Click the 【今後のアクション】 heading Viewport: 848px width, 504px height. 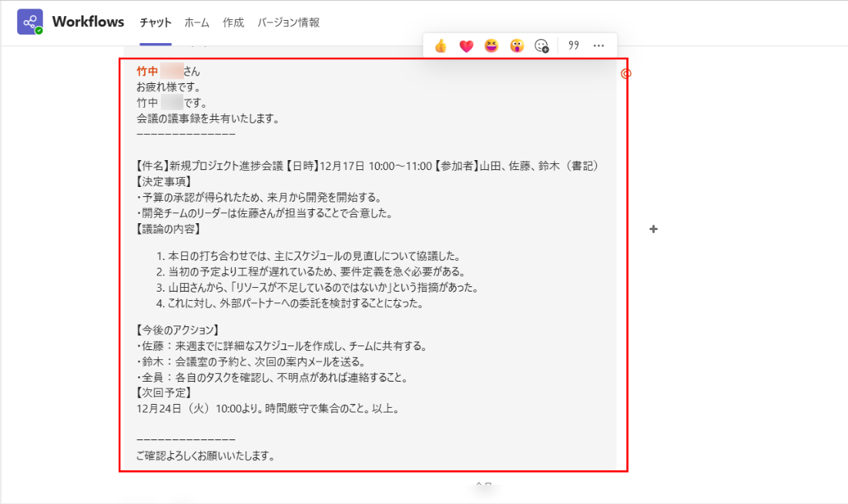pyautogui.click(x=178, y=330)
